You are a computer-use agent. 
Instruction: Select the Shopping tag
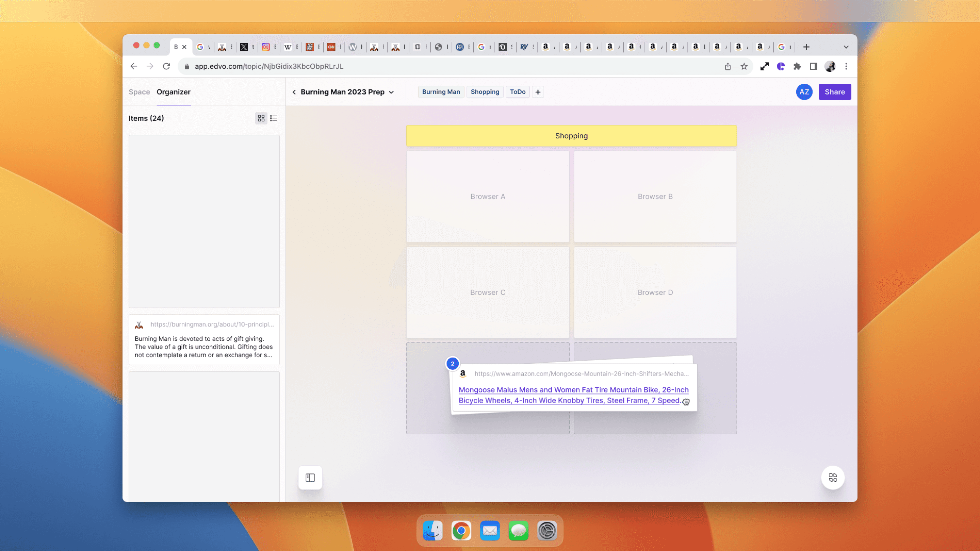click(x=485, y=92)
